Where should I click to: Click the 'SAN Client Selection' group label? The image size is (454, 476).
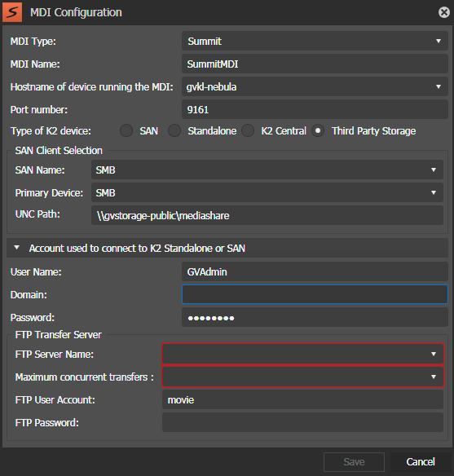pyautogui.click(x=59, y=150)
